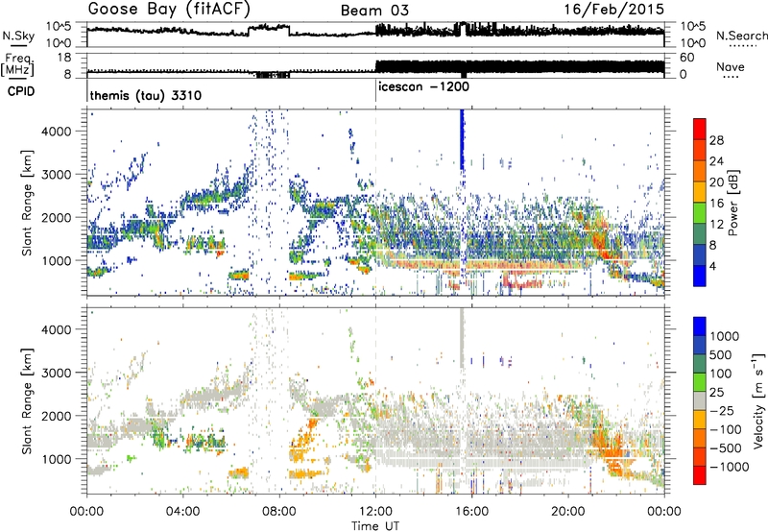Click the '2000' tick on the power panel
The image size is (768, 532).
pos(56,217)
